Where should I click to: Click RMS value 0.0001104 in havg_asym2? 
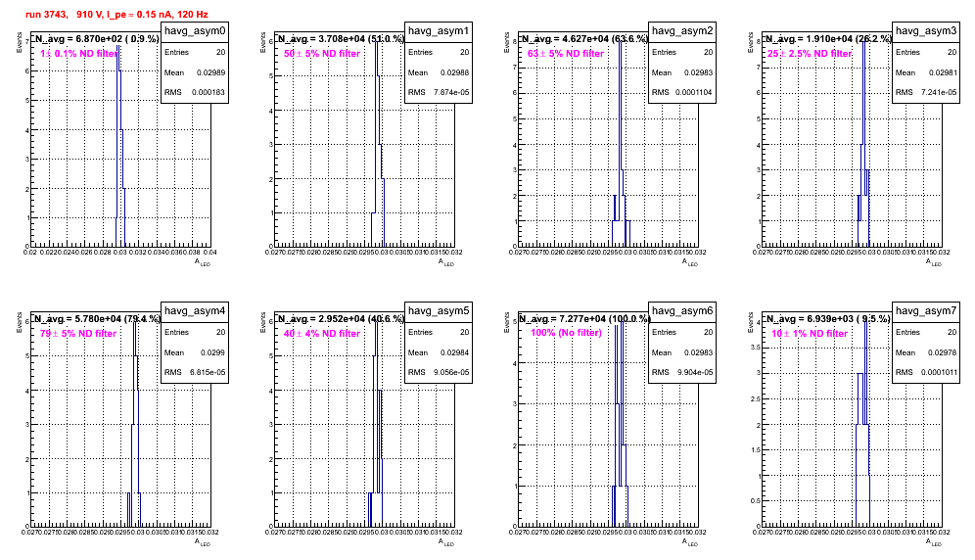[x=696, y=92]
